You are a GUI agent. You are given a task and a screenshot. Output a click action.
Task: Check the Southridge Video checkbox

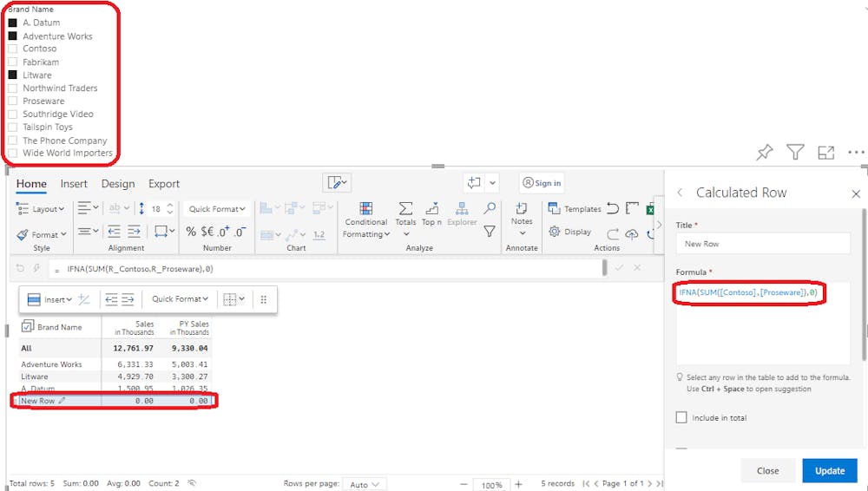point(13,114)
